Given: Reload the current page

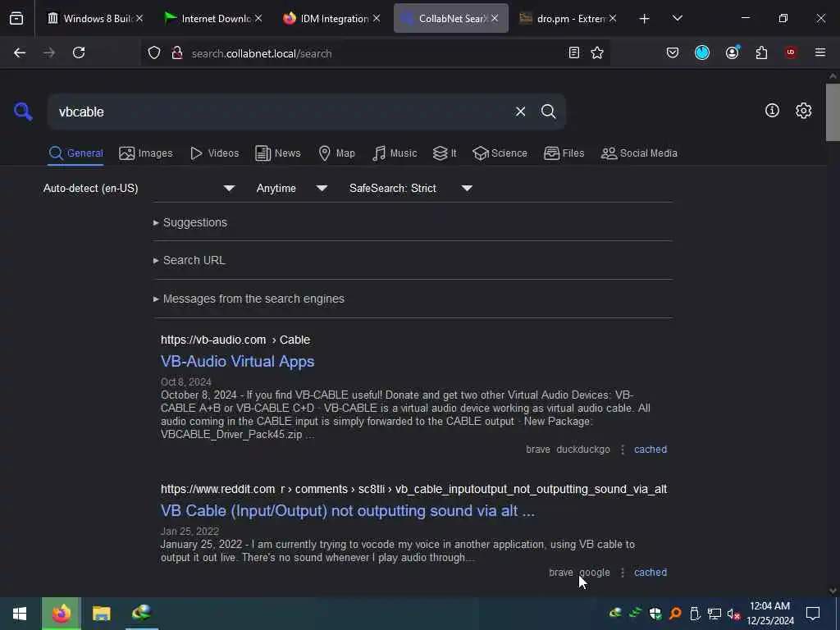Looking at the screenshot, I should point(79,52).
